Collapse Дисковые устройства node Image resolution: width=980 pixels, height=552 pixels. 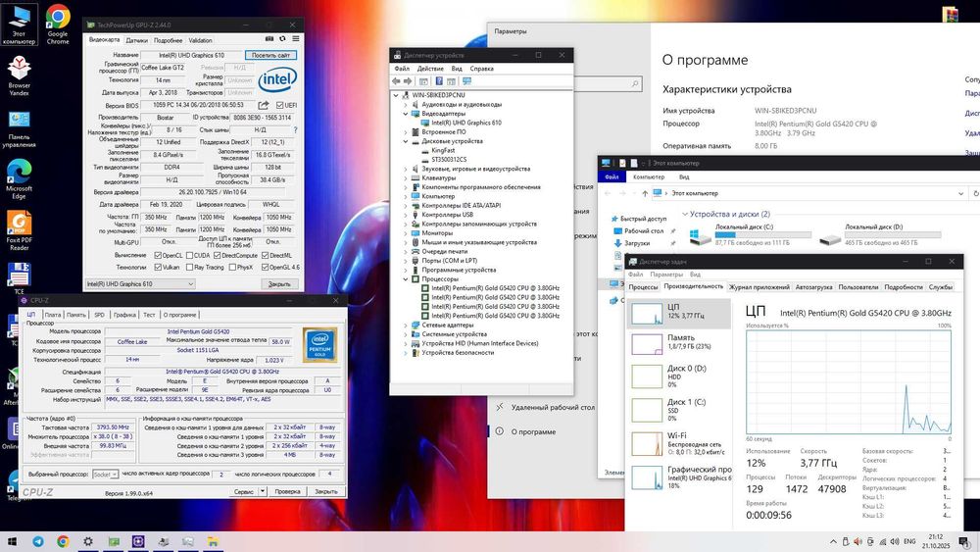tap(406, 141)
